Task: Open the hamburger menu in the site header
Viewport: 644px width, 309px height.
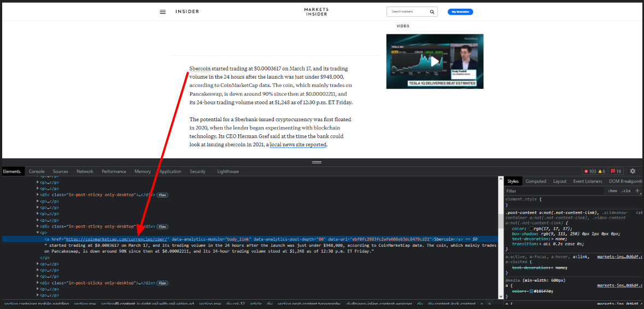Action: click(x=163, y=12)
